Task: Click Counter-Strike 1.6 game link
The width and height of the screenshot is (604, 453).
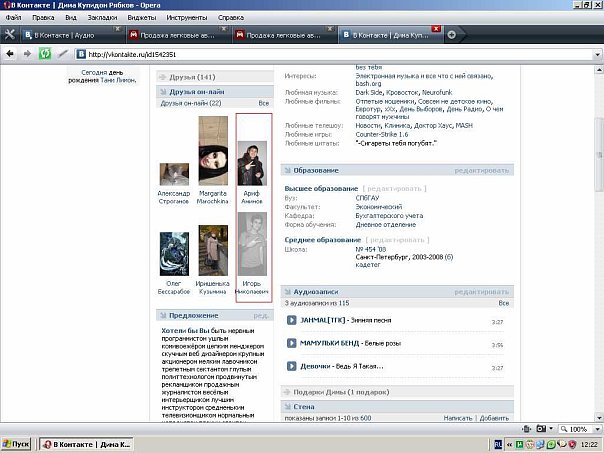Action: click(382, 134)
